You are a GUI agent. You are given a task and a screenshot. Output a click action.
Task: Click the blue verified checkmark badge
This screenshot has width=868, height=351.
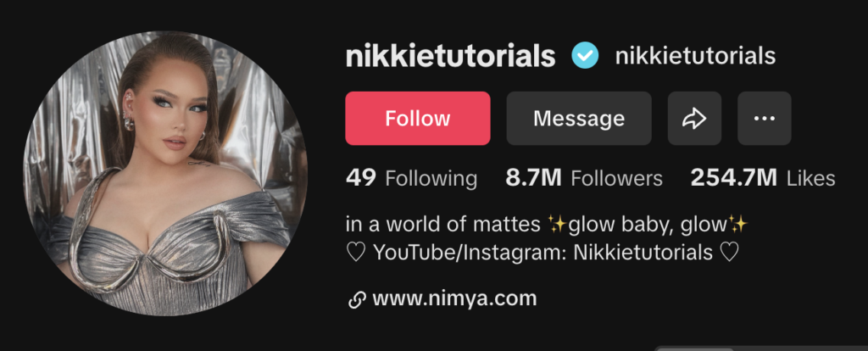585,55
